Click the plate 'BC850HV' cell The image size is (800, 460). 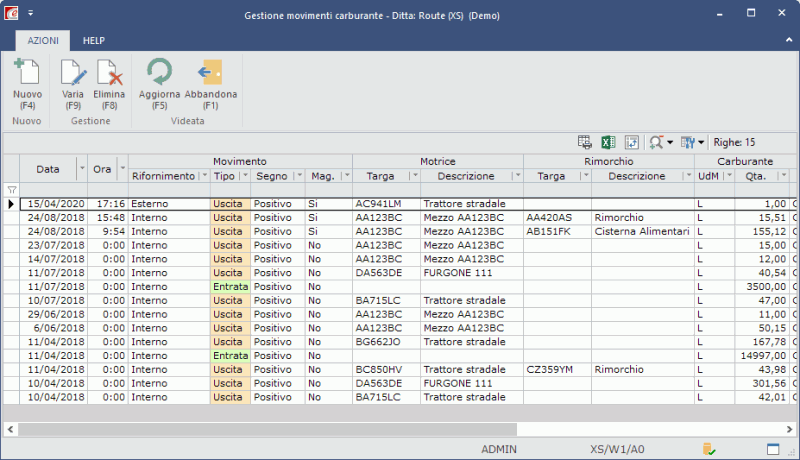click(386, 369)
